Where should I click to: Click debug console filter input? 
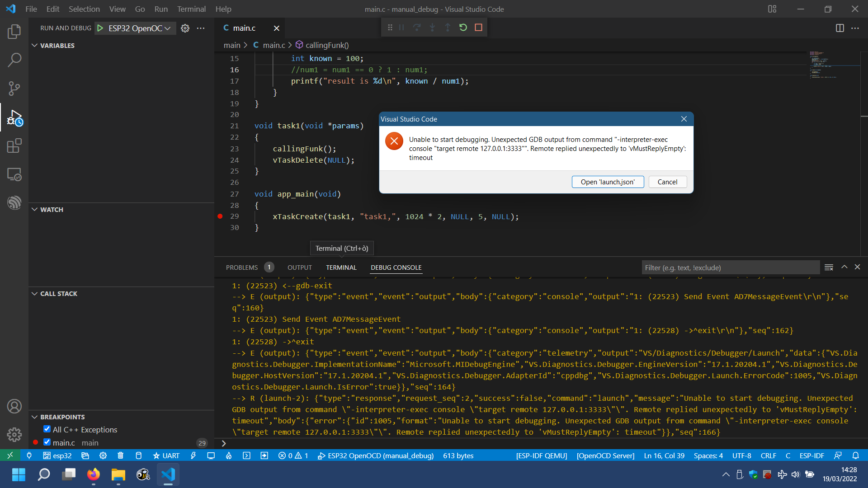click(730, 267)
